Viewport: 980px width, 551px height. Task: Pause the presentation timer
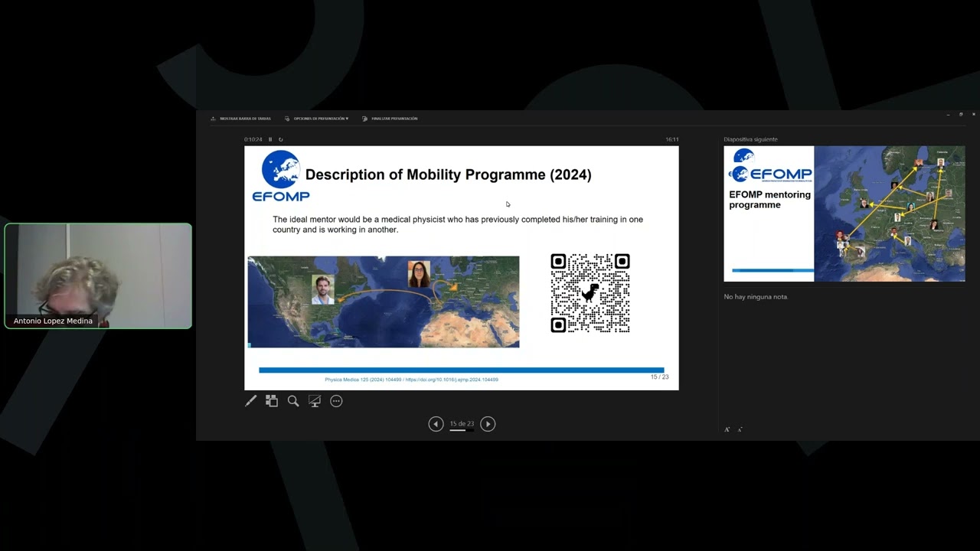pyautogui.click(x=270, y=139)
